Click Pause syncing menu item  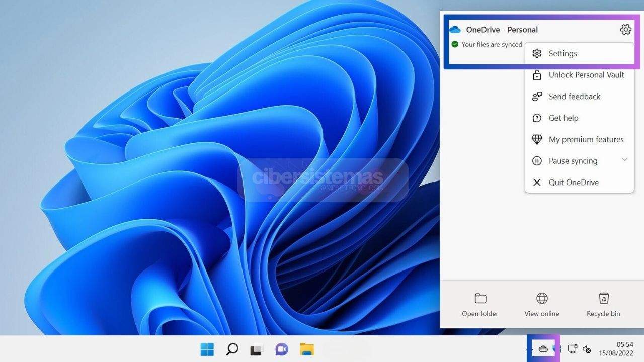pos(579,161)
